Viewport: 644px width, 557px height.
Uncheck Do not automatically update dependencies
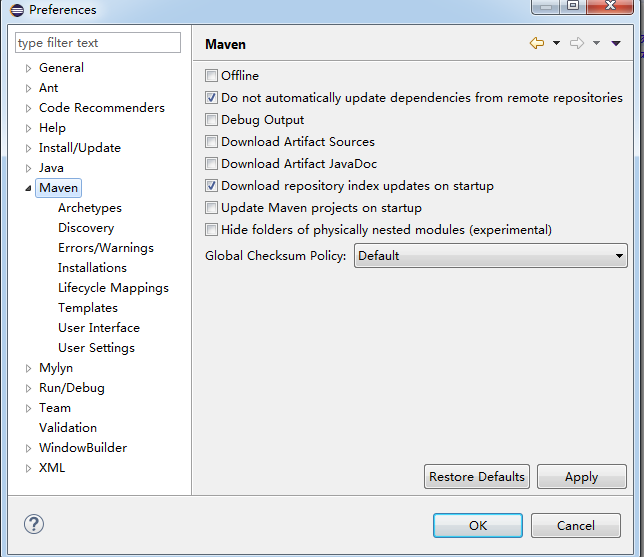[x=211, y=98]
